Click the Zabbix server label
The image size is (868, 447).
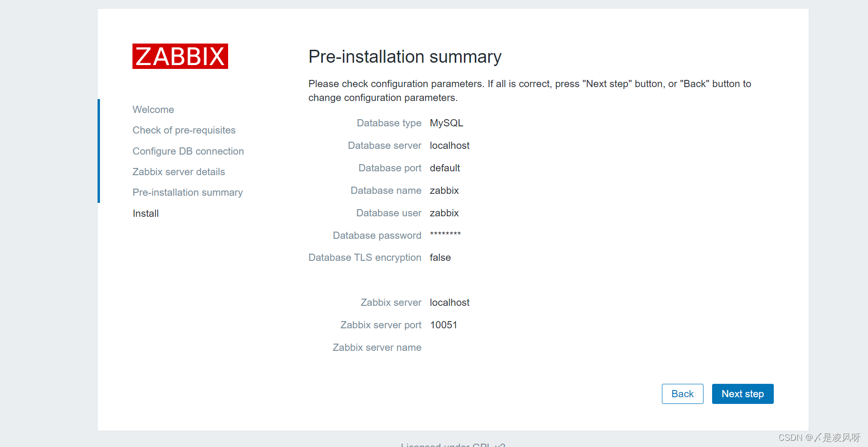pyautogui.click(x=391, y=302)
